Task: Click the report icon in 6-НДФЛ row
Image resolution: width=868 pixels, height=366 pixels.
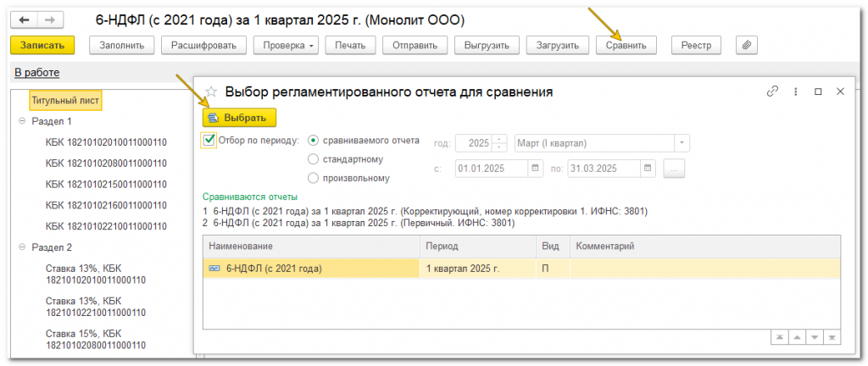Action: point(214,268)
